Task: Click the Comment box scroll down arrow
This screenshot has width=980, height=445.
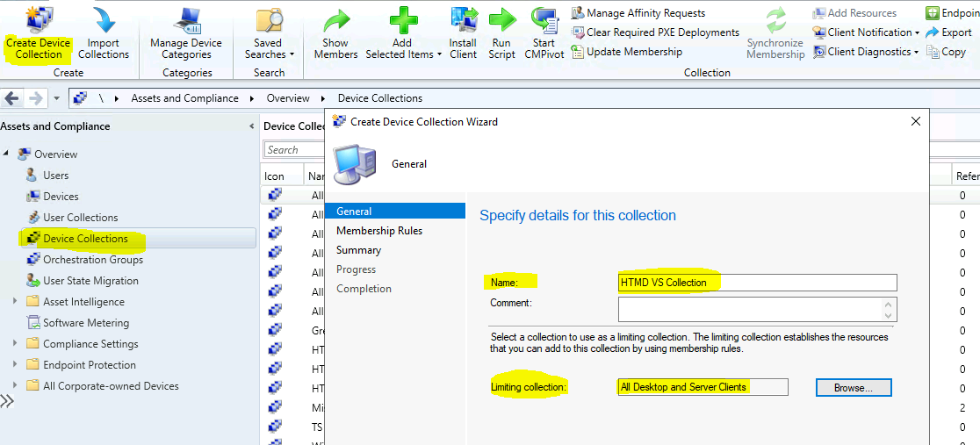Action: (x=890, y=316)
